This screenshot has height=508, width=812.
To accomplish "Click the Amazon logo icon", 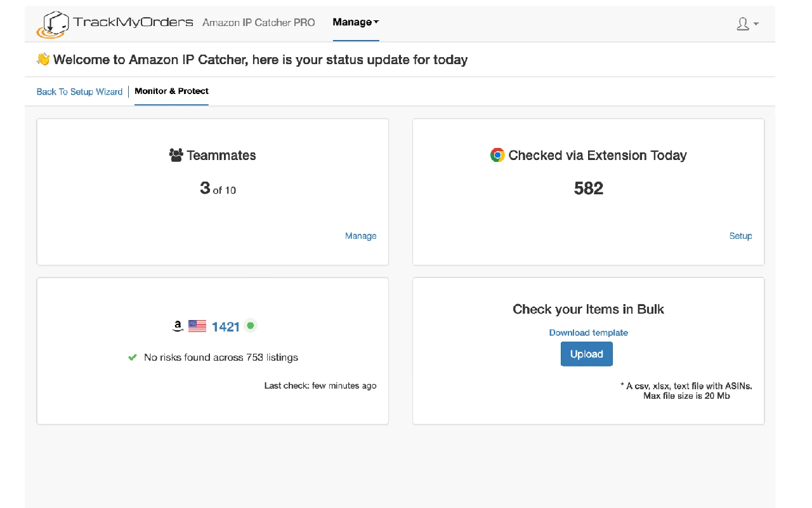I will [178, 326].
